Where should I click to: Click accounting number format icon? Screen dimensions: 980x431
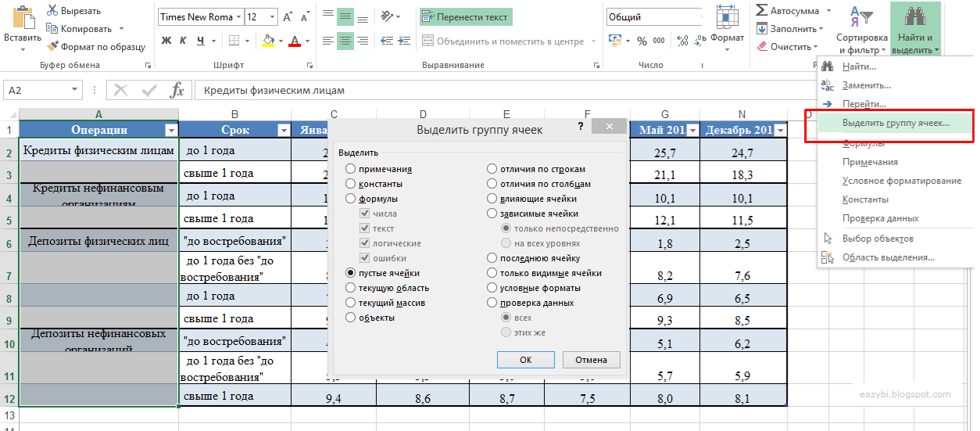click(x=613, y=41)
